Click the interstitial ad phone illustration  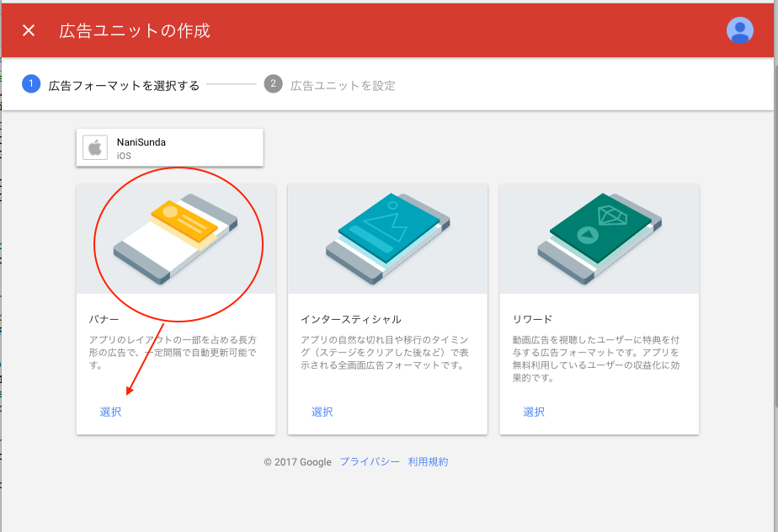click(x=387, y=239)
